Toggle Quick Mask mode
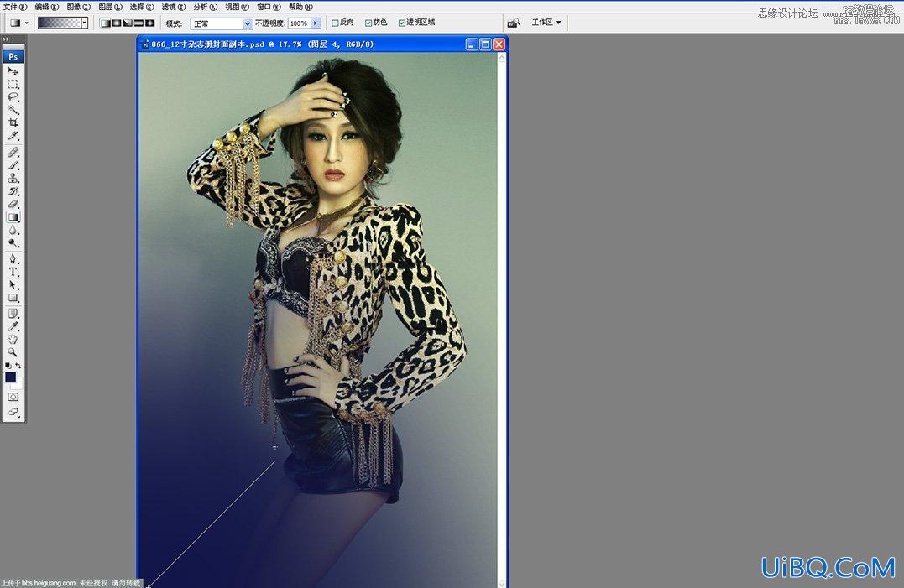Screen dimensions: 904x588 tap(13, 398)
